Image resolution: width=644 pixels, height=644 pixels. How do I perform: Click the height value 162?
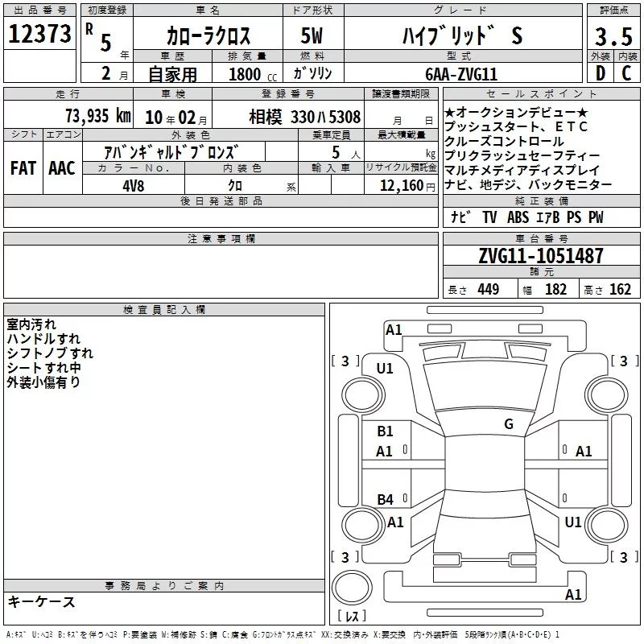[620, 290]
